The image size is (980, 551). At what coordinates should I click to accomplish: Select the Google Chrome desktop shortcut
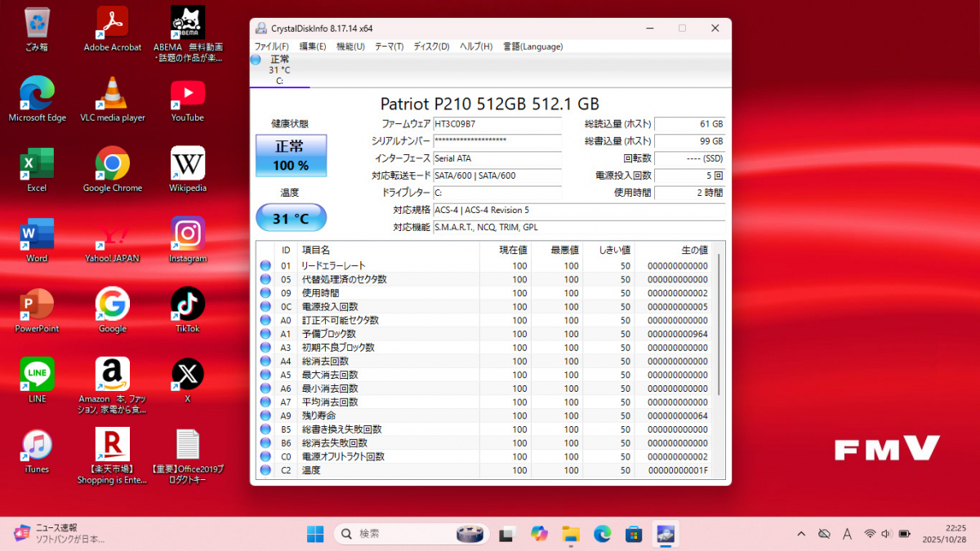click(113, 165)
